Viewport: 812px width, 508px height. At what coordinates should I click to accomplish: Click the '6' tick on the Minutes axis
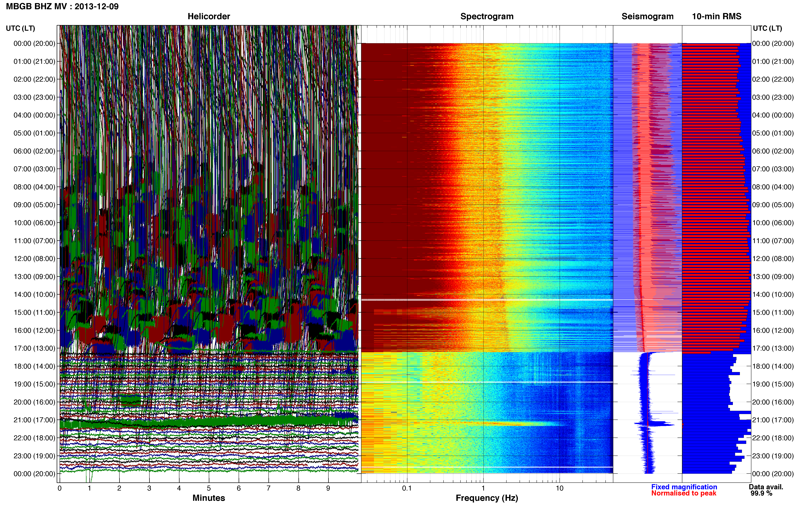tap(239, 488)
